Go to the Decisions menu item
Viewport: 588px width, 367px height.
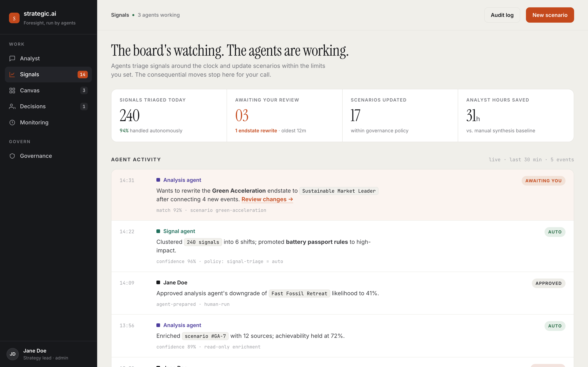tap(48, 106)
